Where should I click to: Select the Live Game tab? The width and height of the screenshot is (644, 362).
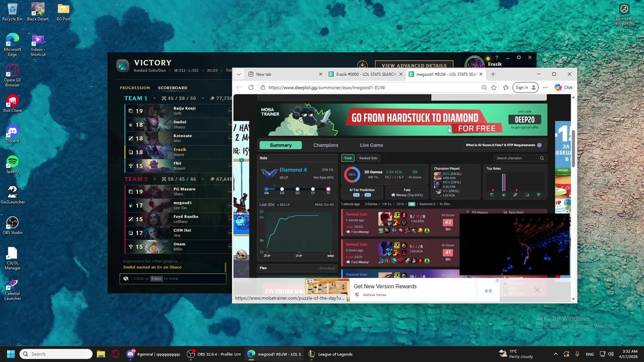click(x=371, y=145)
